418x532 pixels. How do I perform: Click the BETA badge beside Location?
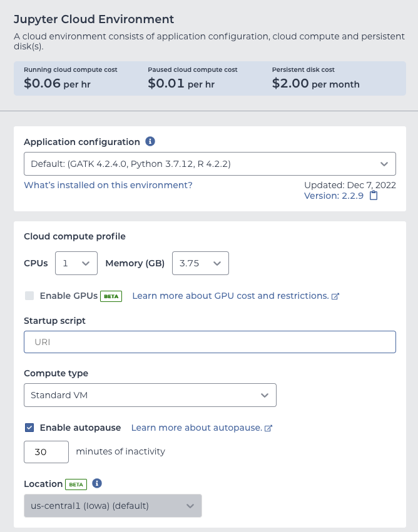pos(76,484)
